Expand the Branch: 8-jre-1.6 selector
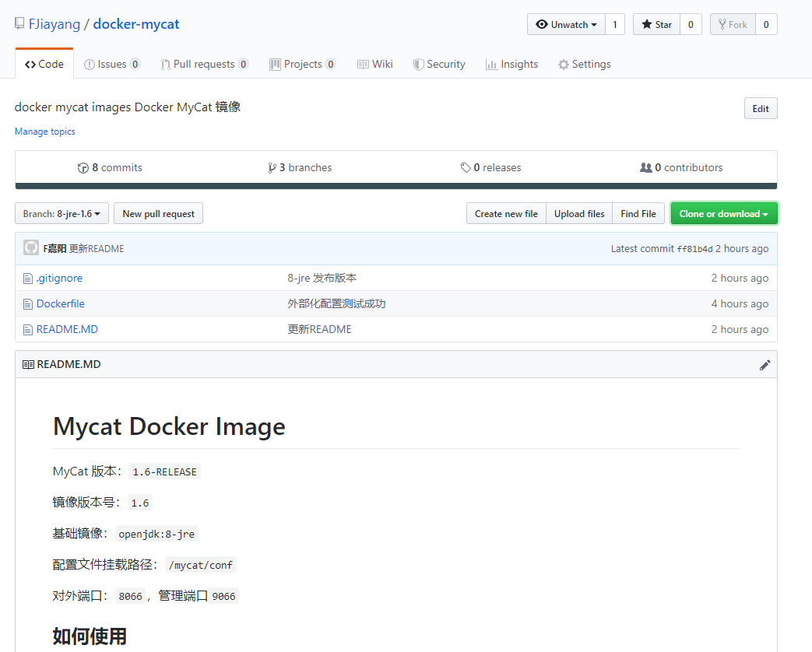The height and width of the screenshot is (652, 812). (x=62, y=214)
